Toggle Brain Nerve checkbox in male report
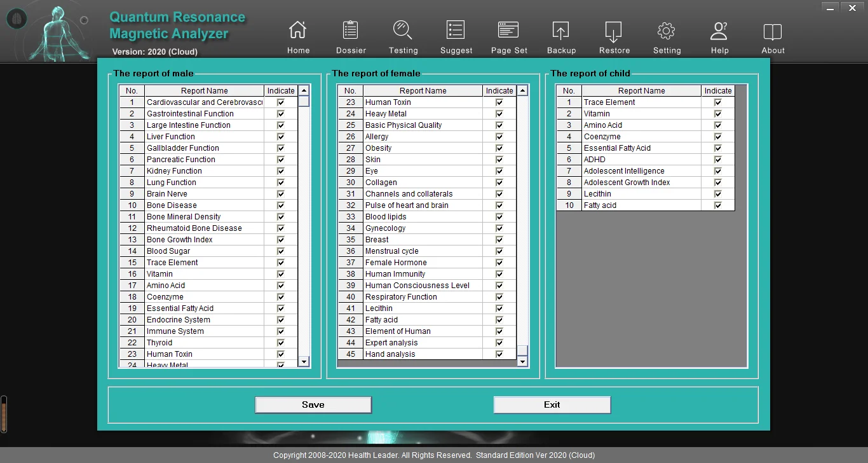 coord(281,194)
